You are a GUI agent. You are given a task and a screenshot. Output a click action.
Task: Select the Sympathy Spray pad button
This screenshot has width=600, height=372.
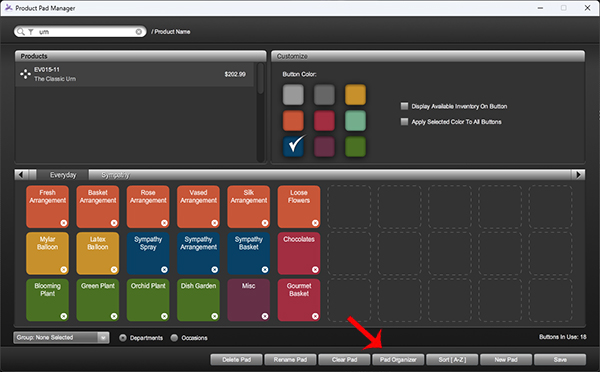pyautogui.click(x=148, y=253)
